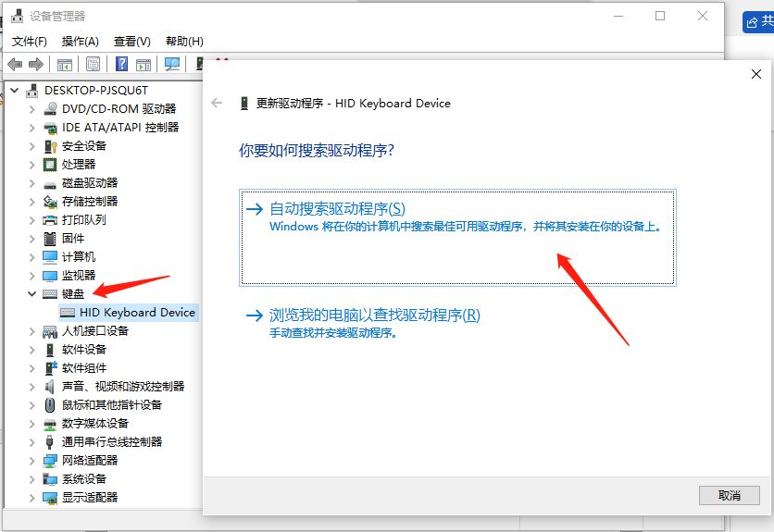
Task: Click the IDE ATA/ATAPI controller icon
Action: point(50,128)
